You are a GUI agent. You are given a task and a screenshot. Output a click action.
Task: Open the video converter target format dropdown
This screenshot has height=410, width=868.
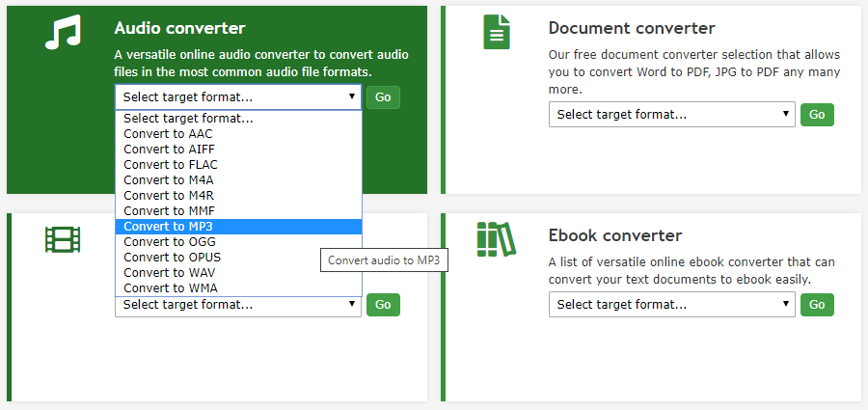pos(238,306)
